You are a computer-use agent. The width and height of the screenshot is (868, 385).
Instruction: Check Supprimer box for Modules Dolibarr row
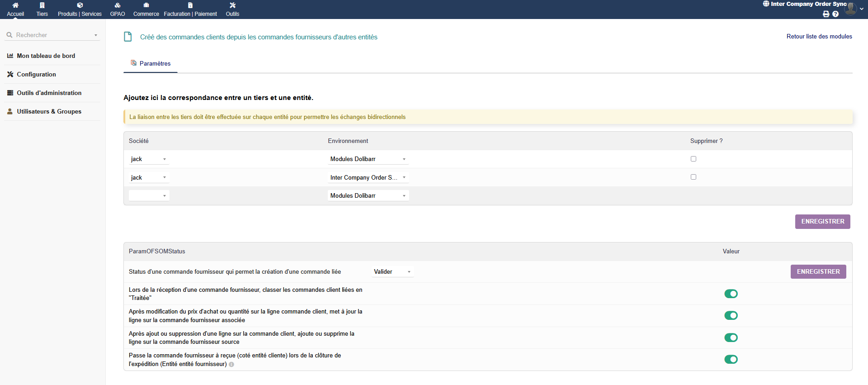693,159
